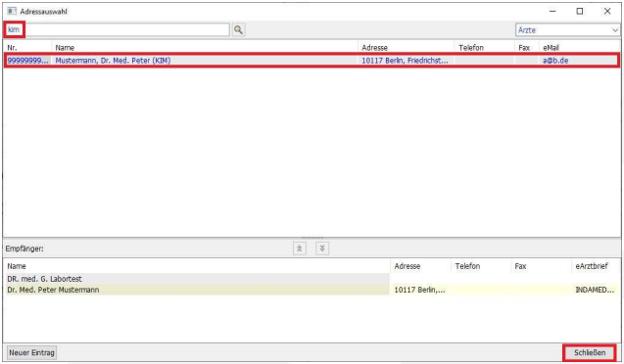Click the recipients Fax column header
Screen dimensions: 624x364
(x=520, y=266)
